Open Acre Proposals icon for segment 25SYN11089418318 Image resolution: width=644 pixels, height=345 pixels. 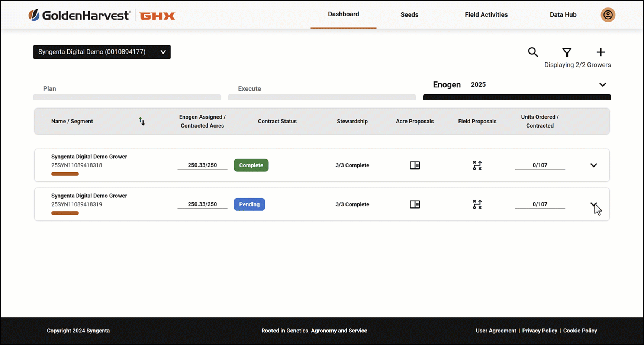[x=415, y=165]
